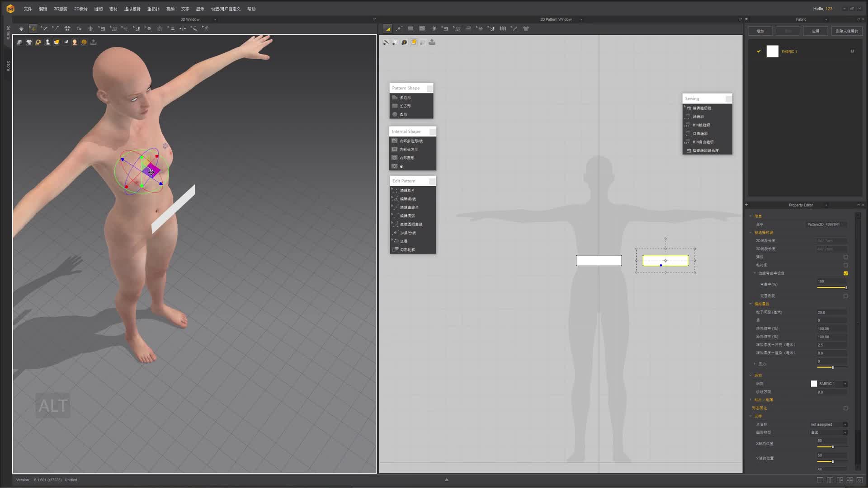Select the 多边形 polygon pattern tool
The width and height of the screenshot is (868, 488).
[x=405, y=98]
